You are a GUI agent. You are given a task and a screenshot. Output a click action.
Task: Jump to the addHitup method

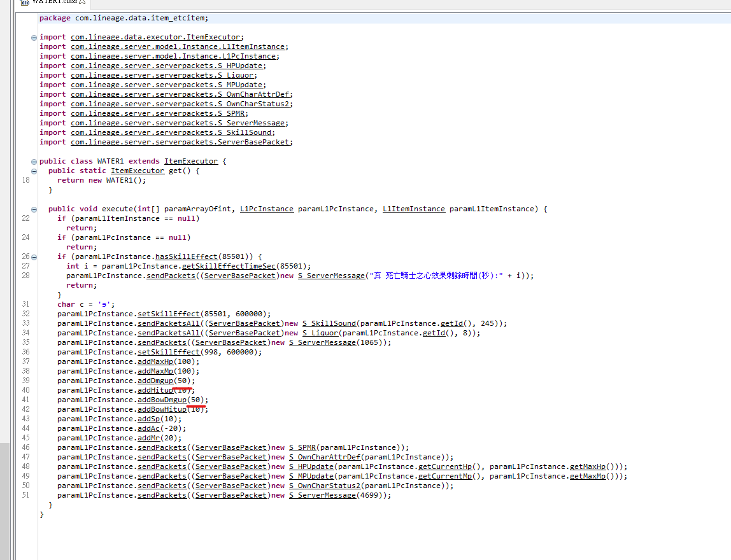[x=155, y=391]
